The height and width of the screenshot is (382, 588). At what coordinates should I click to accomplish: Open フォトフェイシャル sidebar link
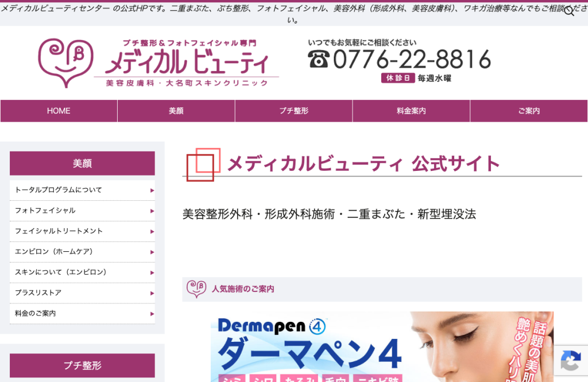(x=82, y=211)
